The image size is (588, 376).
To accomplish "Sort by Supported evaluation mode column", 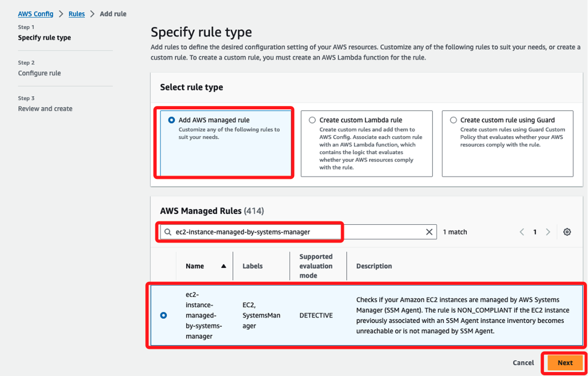I will pos(316,266).
